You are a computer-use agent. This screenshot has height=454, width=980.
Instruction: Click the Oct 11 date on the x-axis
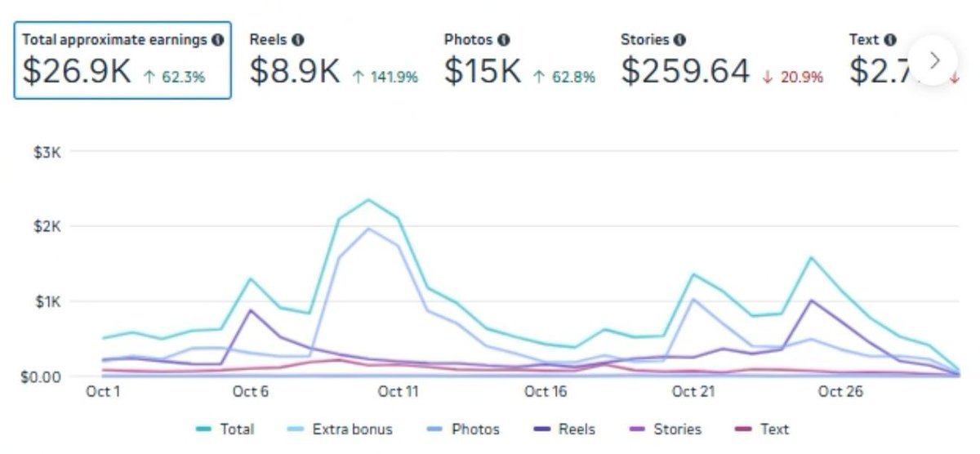[398, 392]
